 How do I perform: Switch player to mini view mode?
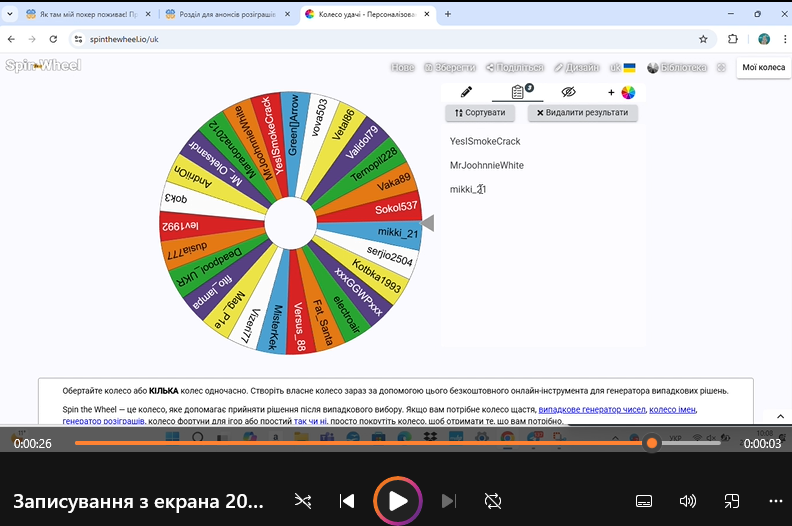tap(731, 500)
